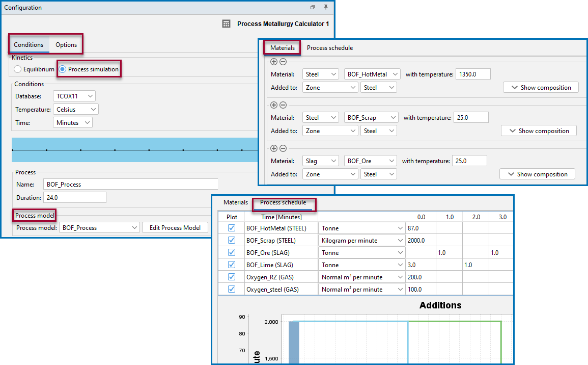Screen dimensions: 588x365
Task: Select Process simulation radio button
Action: pyautogui.click(x=62, y=69)
